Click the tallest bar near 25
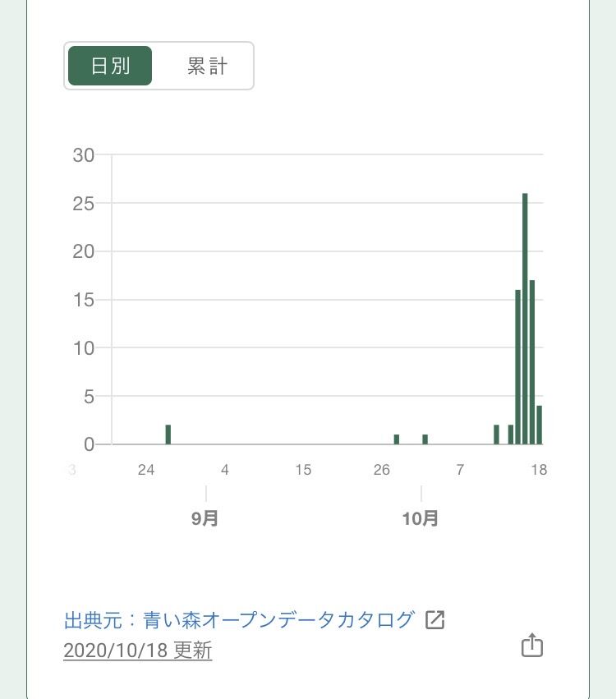Viewport: 616px width, 699px height. tap(525, 319)
